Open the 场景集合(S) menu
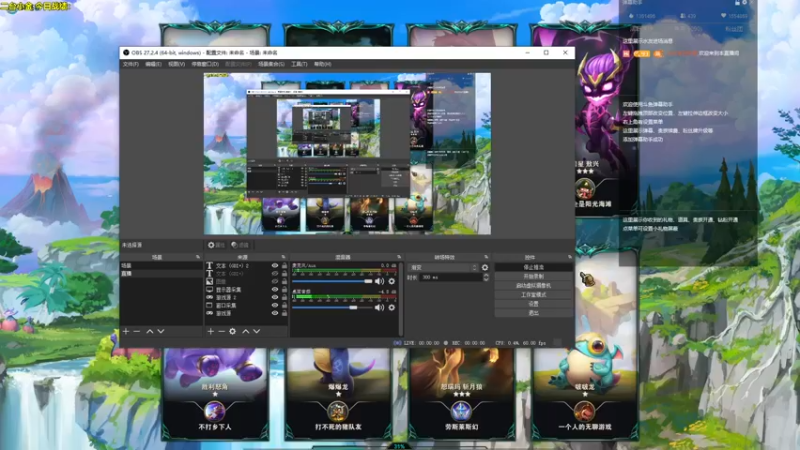This screenshot has width=800, height=450. click(271, 64)
